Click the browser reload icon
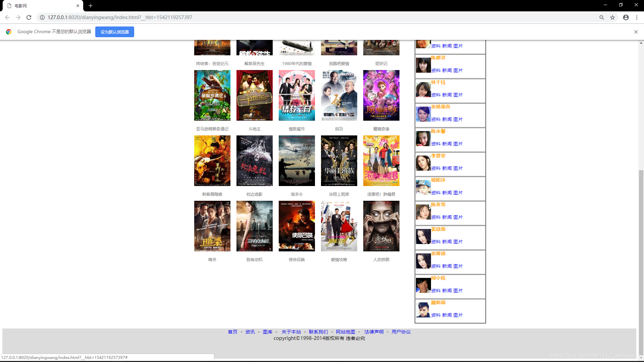This screenshot has height=362, width=644. click(29, 17)
